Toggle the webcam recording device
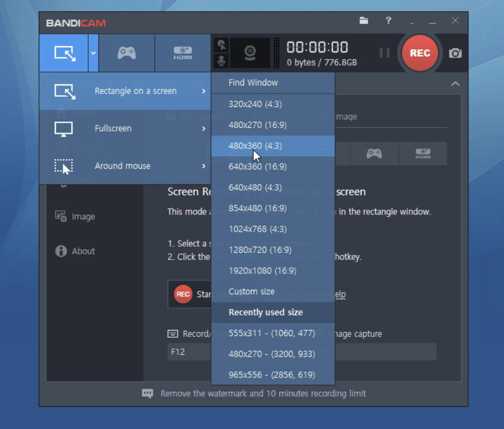504x429 pixels. [x=250, y=52]
